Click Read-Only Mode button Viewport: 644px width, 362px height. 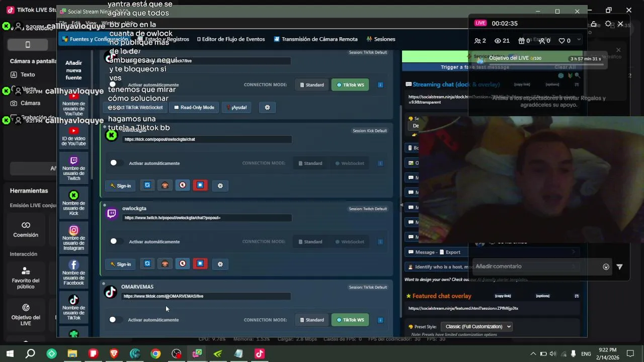tap(194, 108)
